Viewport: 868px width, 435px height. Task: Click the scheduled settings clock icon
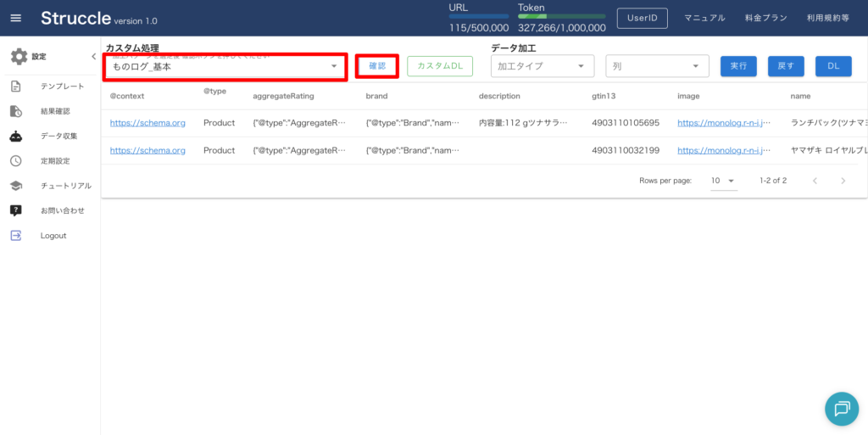point(16,161)
